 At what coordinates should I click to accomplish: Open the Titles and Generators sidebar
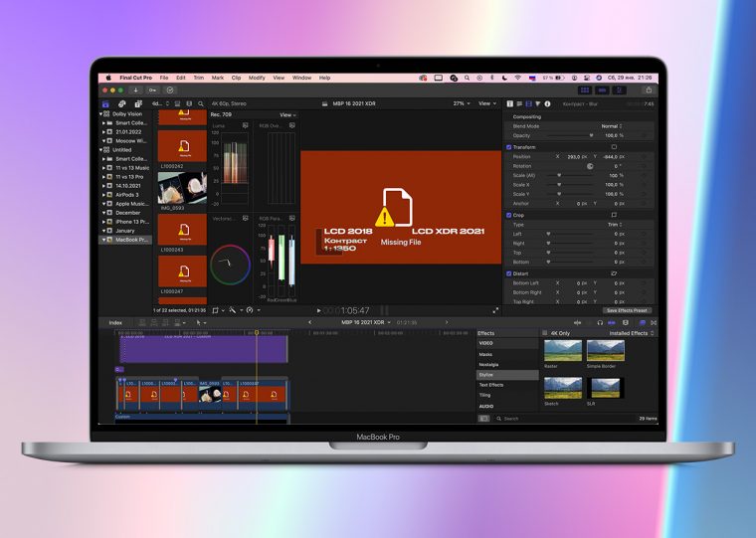[x=138, y=103]
